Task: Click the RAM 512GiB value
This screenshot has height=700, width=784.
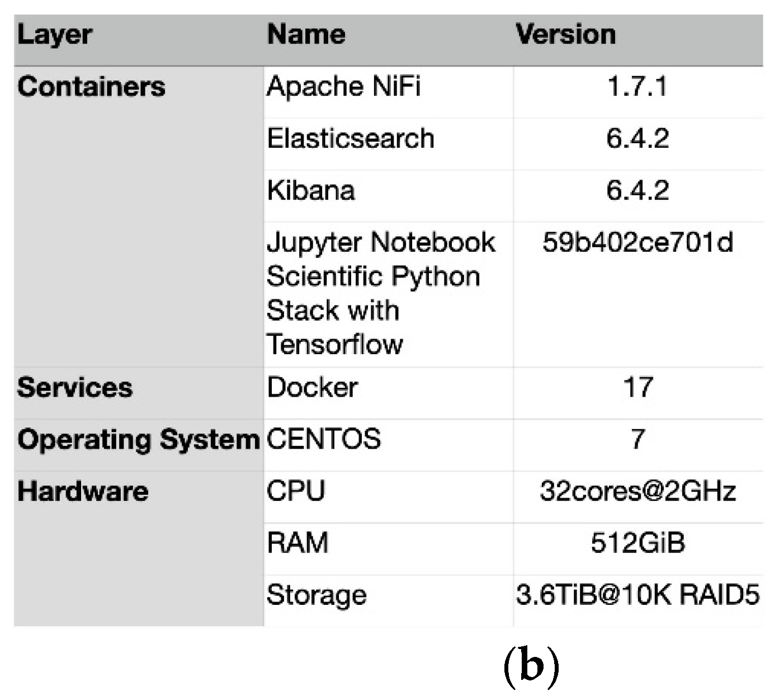Action: [637, 543]
